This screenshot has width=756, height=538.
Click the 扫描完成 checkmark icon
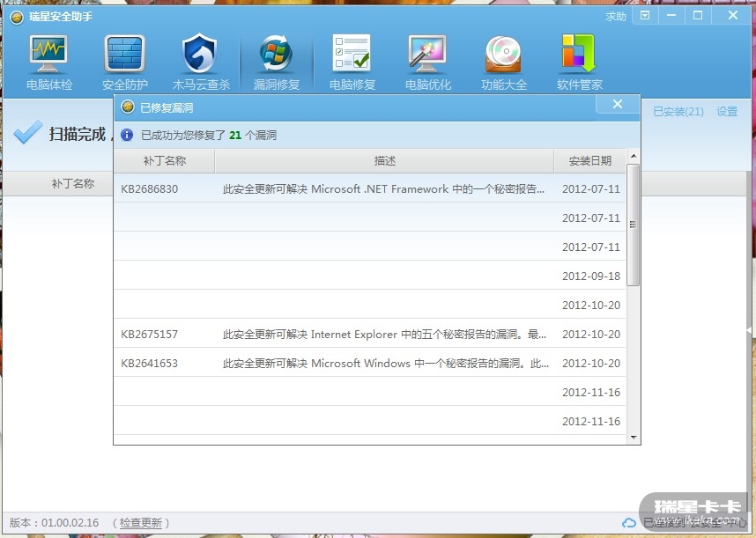tap(27, 132)
